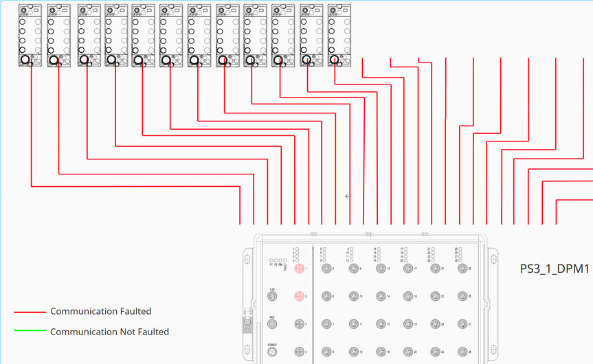Click port 4 connector on DPM
The height and width of the screenshot is (364, 593).
300,352
